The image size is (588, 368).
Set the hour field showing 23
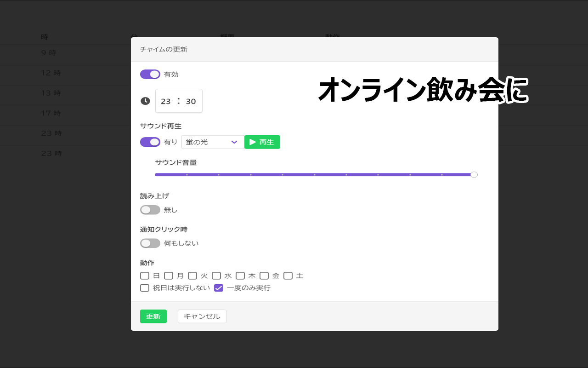tap(166, 101)
